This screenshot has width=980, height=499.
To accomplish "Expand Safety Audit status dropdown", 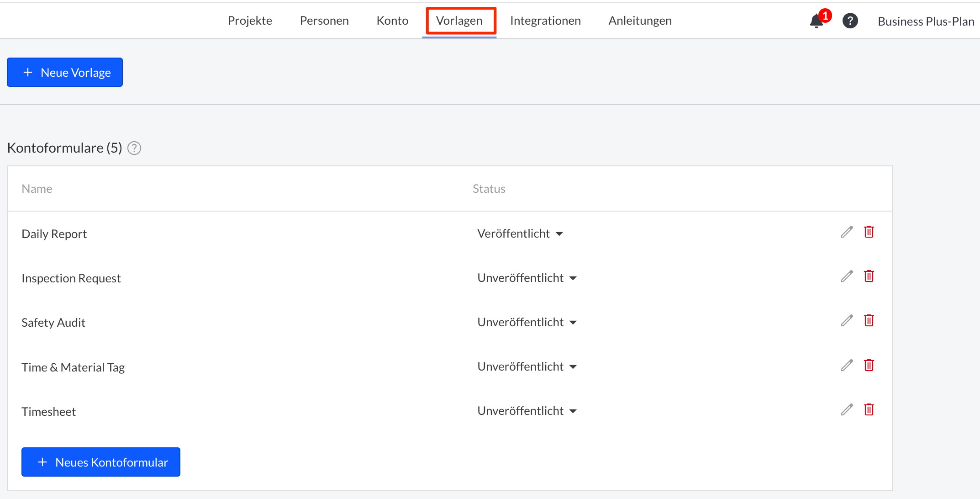I will point(527,322).
